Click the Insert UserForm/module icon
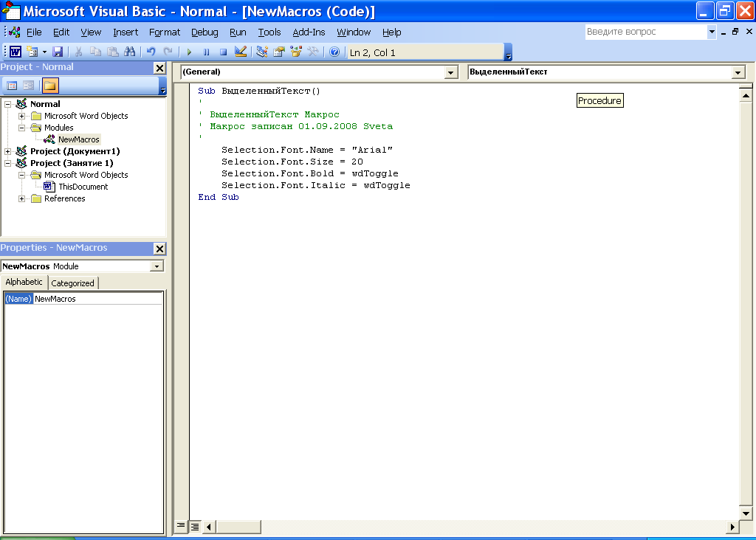Viewport: 756px width, 540px height. (32, 52)
